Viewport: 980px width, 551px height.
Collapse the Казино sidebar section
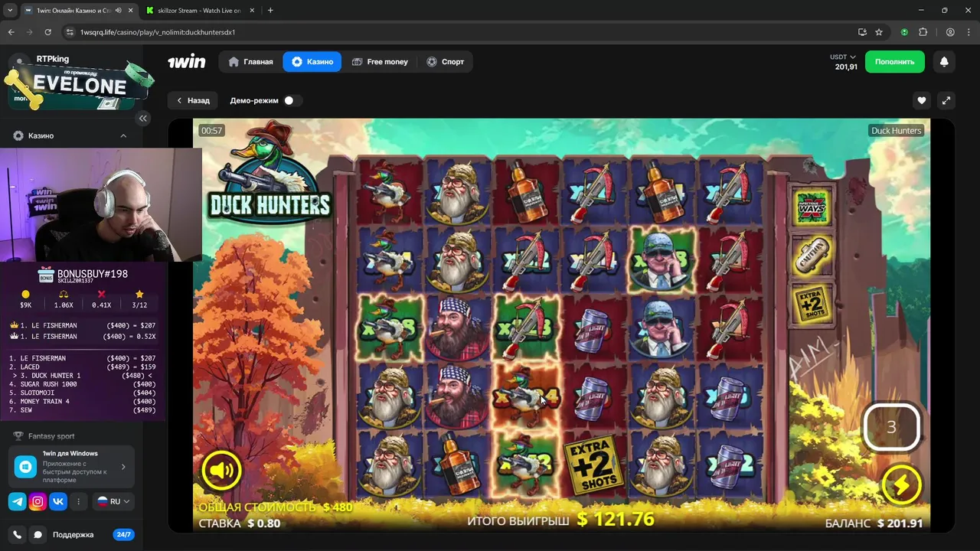pos(123,135)
